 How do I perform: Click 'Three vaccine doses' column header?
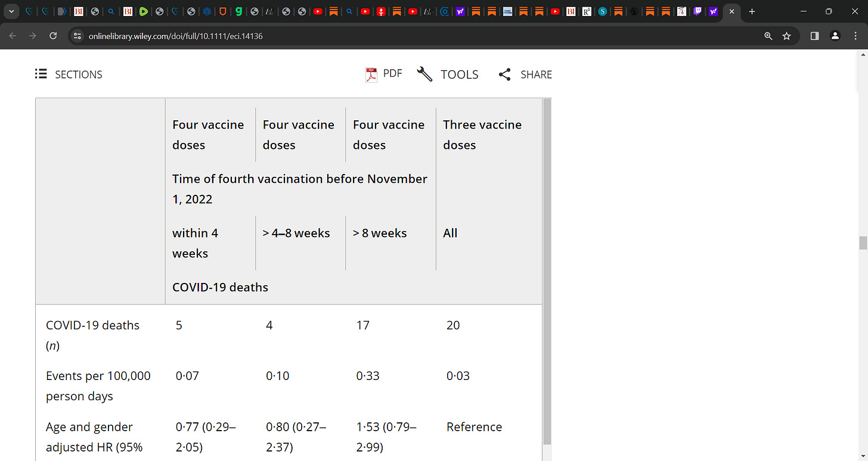coord(482,135)
